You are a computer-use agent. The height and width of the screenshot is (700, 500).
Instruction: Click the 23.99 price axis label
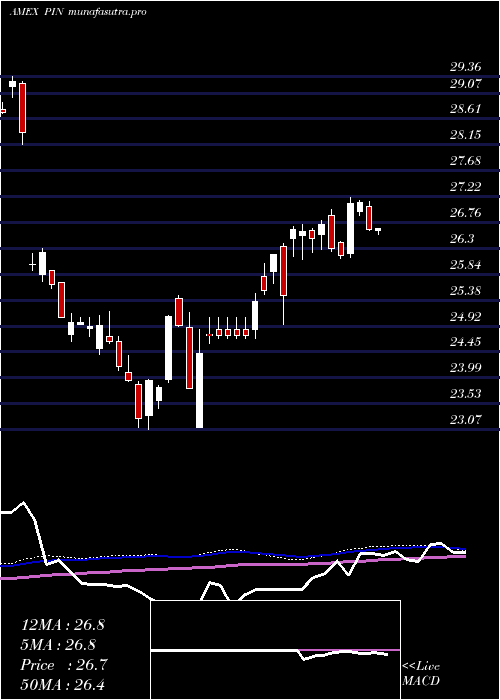click(465, 367)
